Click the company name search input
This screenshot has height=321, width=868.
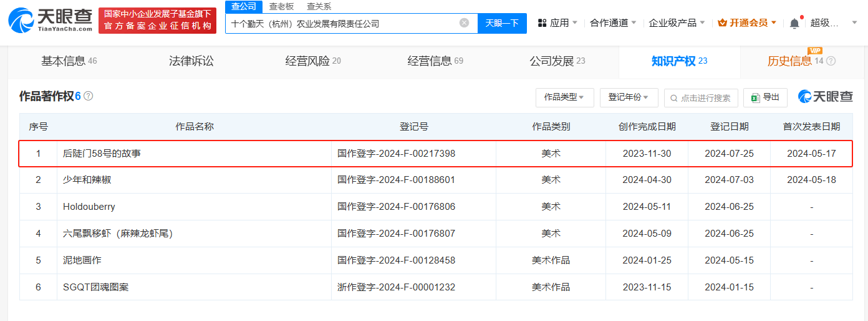pos(343,23)
